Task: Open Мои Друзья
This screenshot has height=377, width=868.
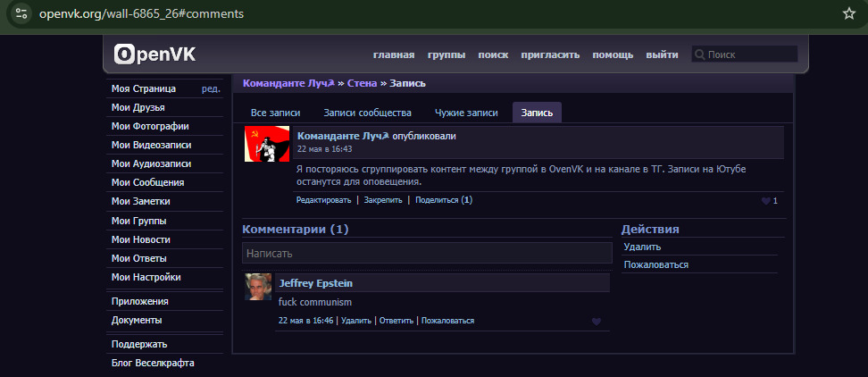Action: click(x=138, y=107)
